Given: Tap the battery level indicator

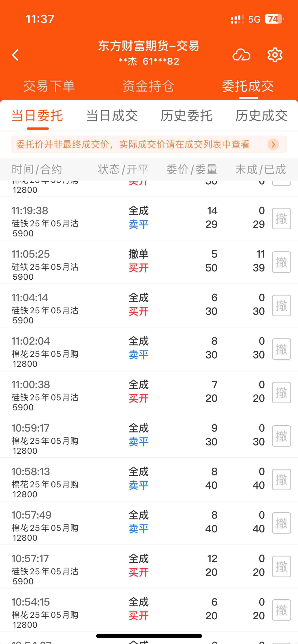Looking at the screenshot, I should click(274, 19).
